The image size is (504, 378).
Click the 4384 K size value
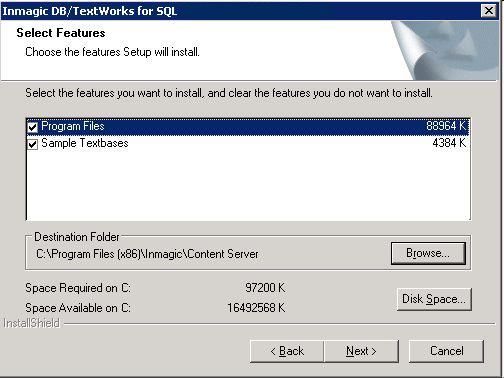[x=449, y=143]
